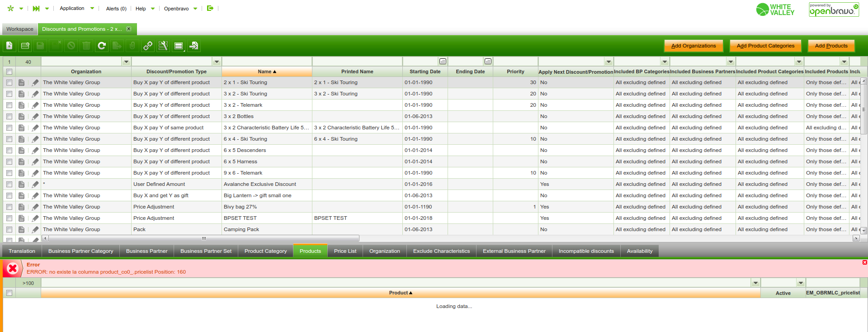Image resolution: width=868 pixels, height=332 pixels.
Task: Check the 6 x 4 - Ski Touring row
Action: click(9, 139)
